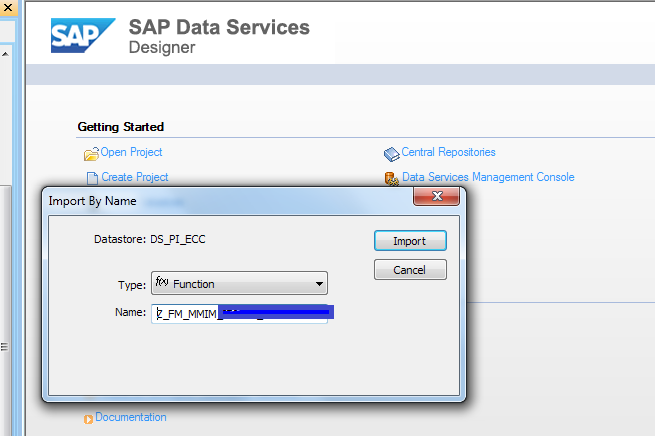Click the Open Project folder icon
This screenshot has width=655, height=436.
(91, 154)
